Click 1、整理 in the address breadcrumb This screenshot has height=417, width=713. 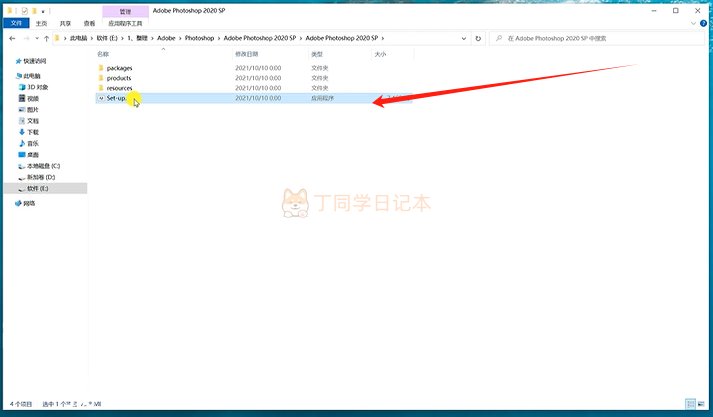[x=137, y=38]
